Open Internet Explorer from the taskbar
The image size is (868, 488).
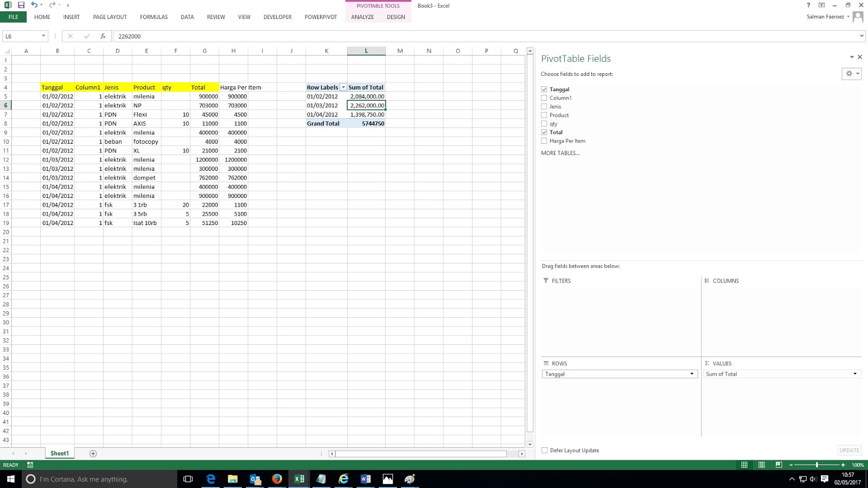[x=343, y=479]
